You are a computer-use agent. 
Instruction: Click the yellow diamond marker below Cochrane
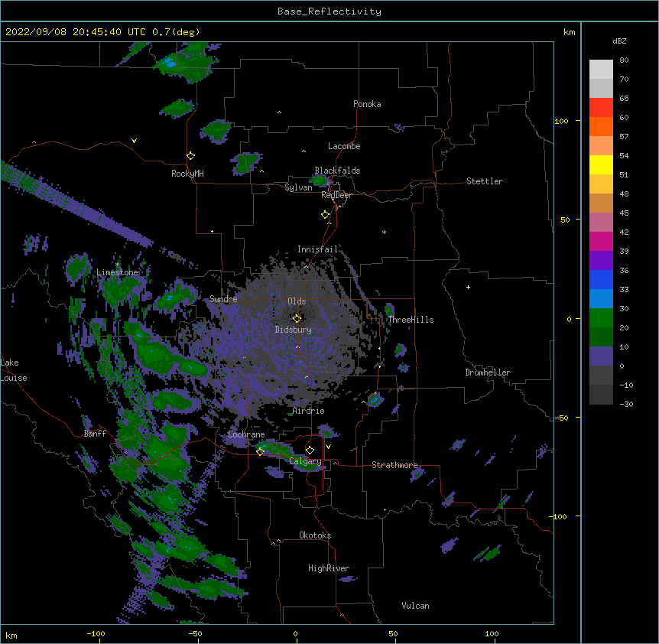point(260,451)
